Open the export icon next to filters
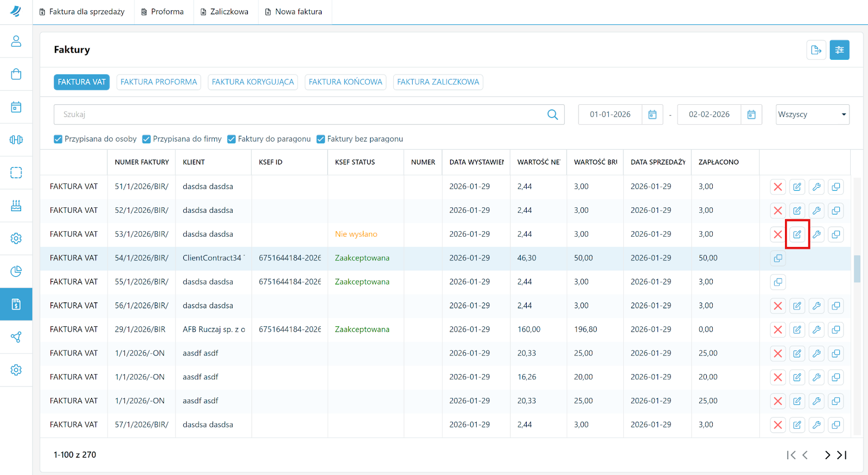868x475 pixels. 816,50
